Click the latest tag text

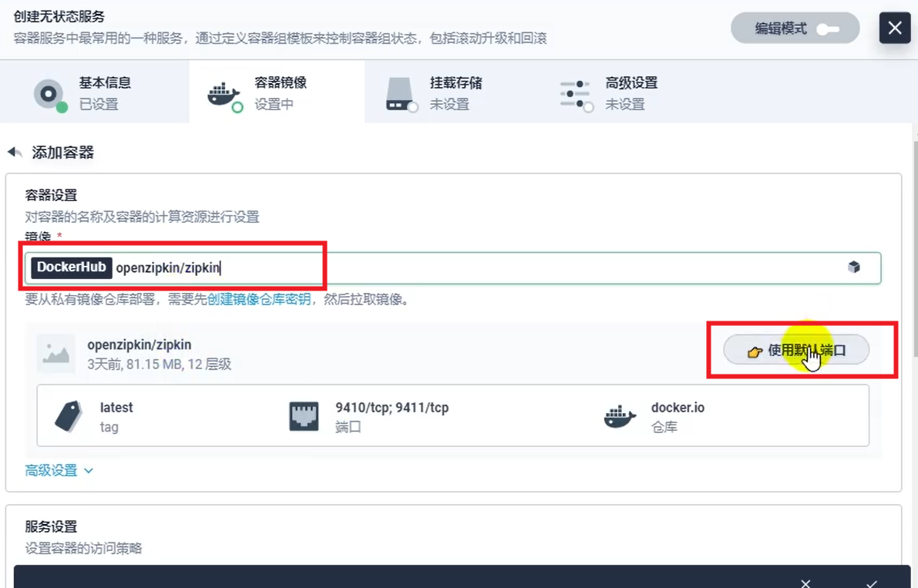pos(116,407)
